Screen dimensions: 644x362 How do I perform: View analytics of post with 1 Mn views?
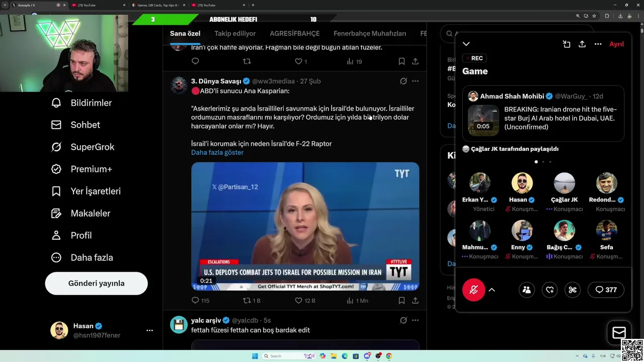pos(357,301)
